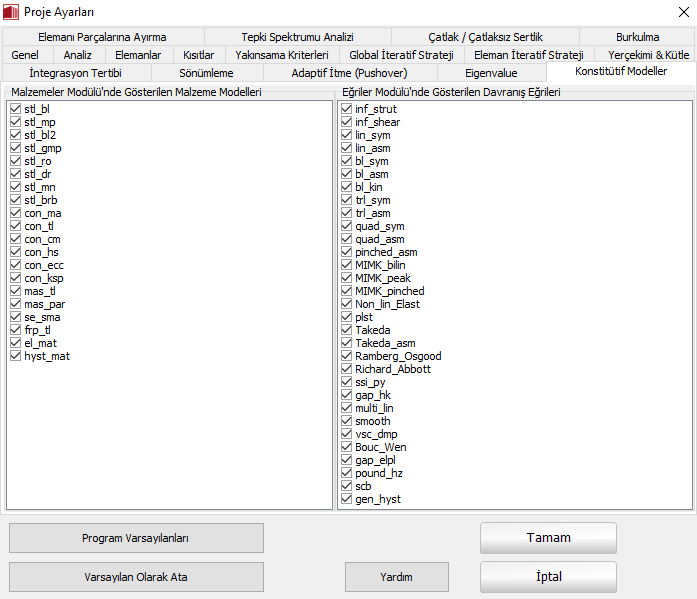This screenshot has height=599, width=697.
Task: Uncheck the stl_bl material checkbox
Action: (x=15, y=109)
